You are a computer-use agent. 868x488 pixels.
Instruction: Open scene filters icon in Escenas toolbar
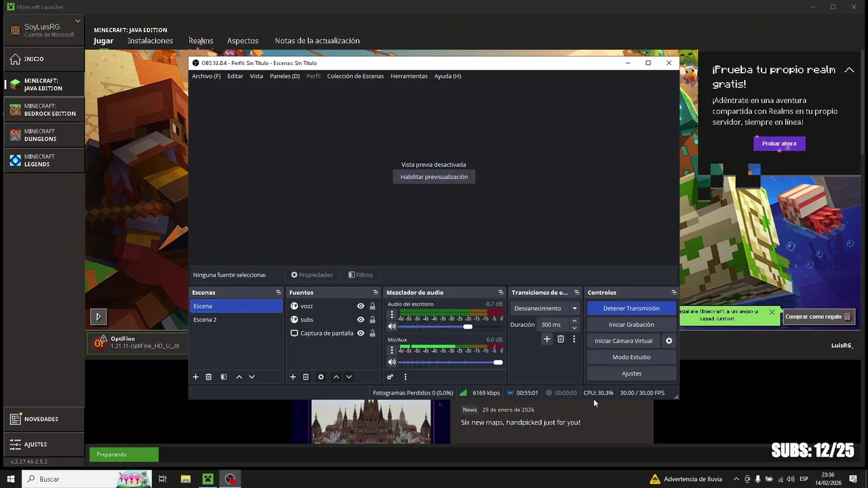[223, 377]
